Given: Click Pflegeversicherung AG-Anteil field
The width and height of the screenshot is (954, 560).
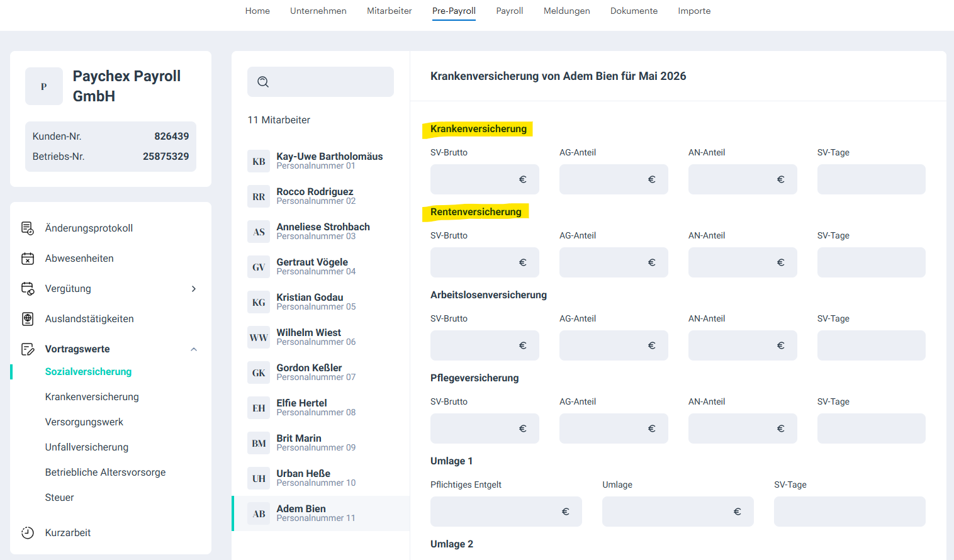Looking at the screenshot, I should (x=614, y=428).
